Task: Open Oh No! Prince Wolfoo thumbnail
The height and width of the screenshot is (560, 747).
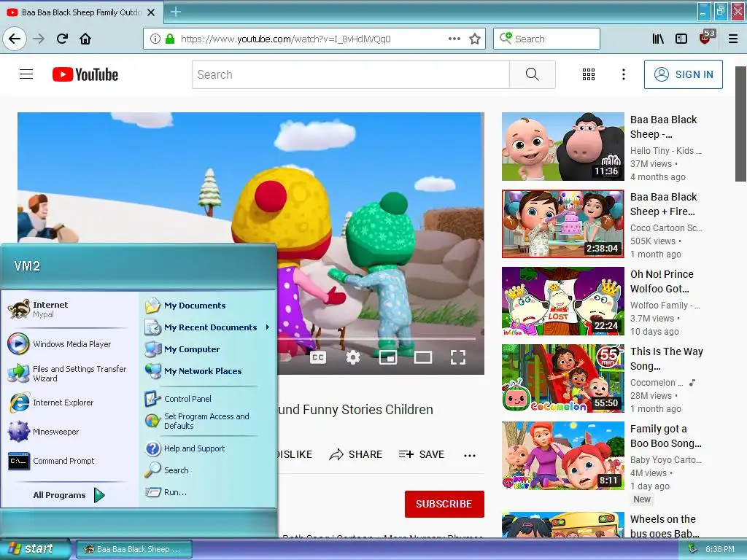Action: (562, 301)
